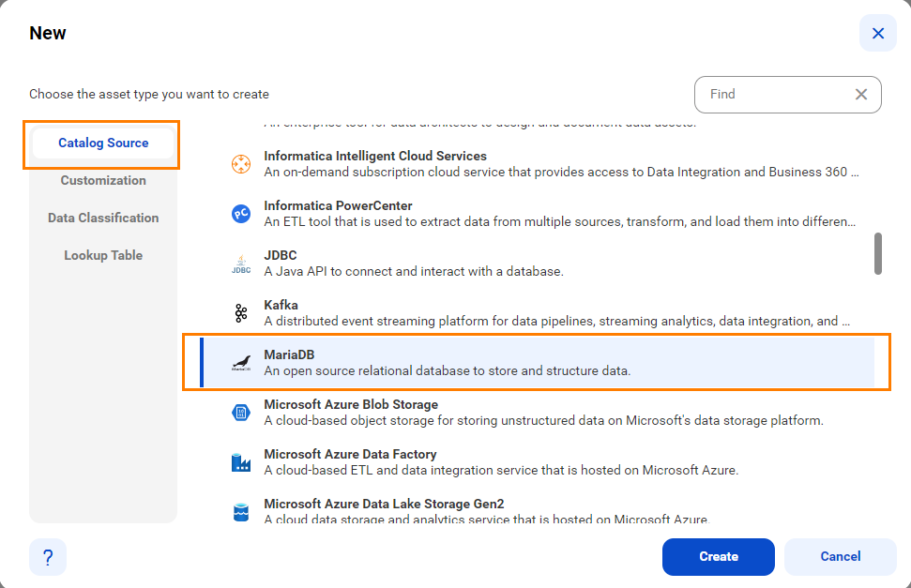Pick the Kafka title text
This screenshot has width=911, height=588.
pos(281,305)
